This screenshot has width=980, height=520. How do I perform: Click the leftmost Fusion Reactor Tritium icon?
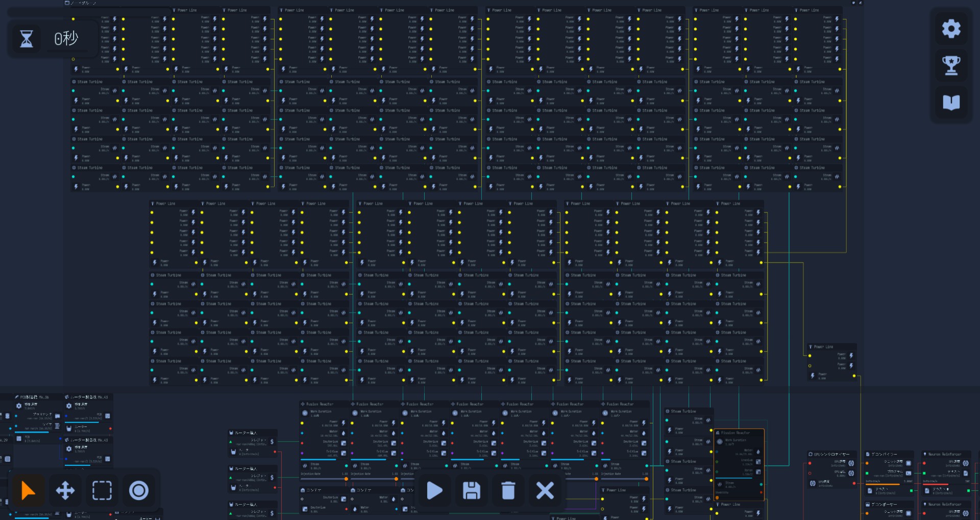[344, 453]
